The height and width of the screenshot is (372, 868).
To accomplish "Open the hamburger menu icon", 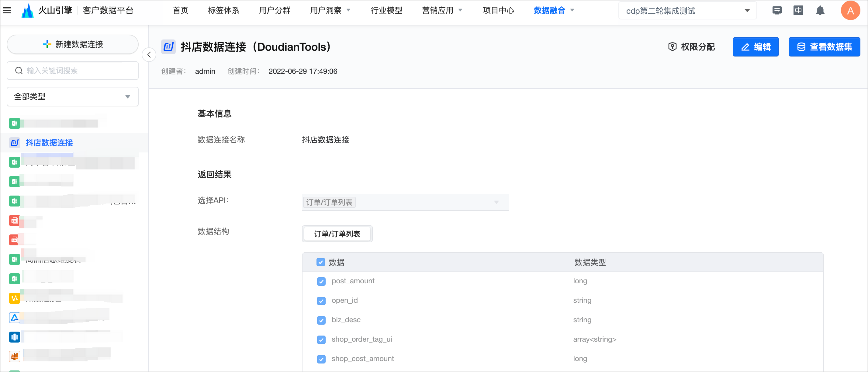I will tap(7, 10).
